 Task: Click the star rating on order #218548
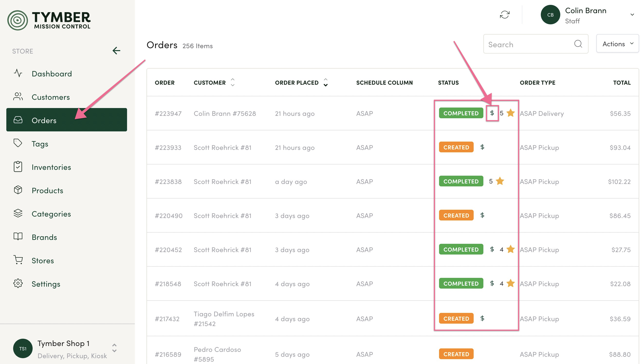[511, 283]
